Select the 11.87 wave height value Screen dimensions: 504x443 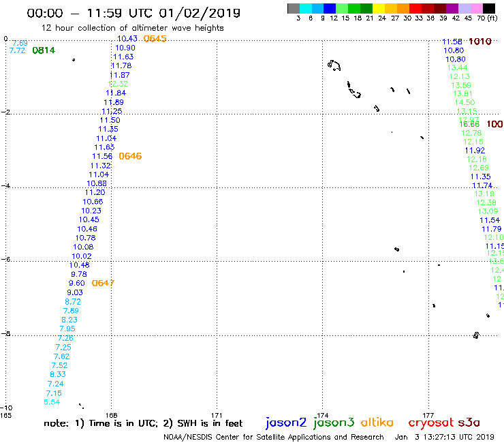(x=120, y=75)
